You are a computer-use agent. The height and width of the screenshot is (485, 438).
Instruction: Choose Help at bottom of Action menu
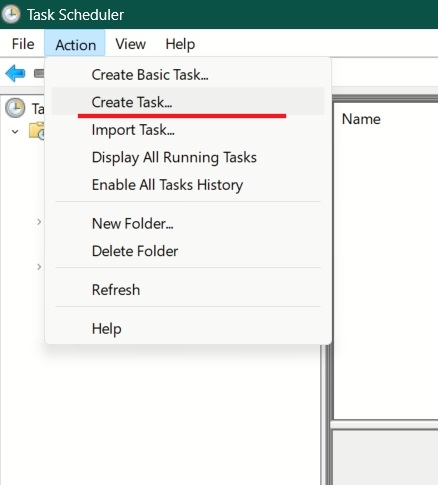[x=188, y=328]
